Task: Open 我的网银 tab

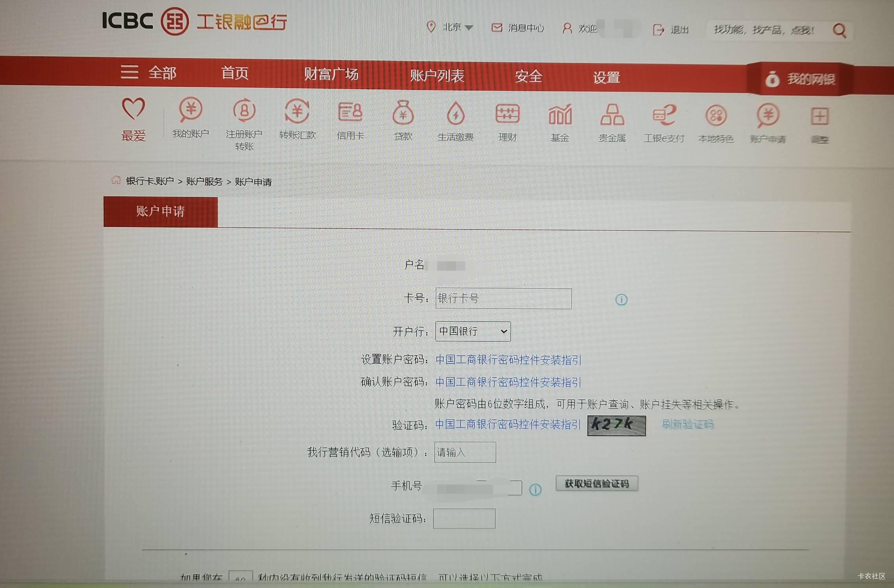Action: coord(800,79)
